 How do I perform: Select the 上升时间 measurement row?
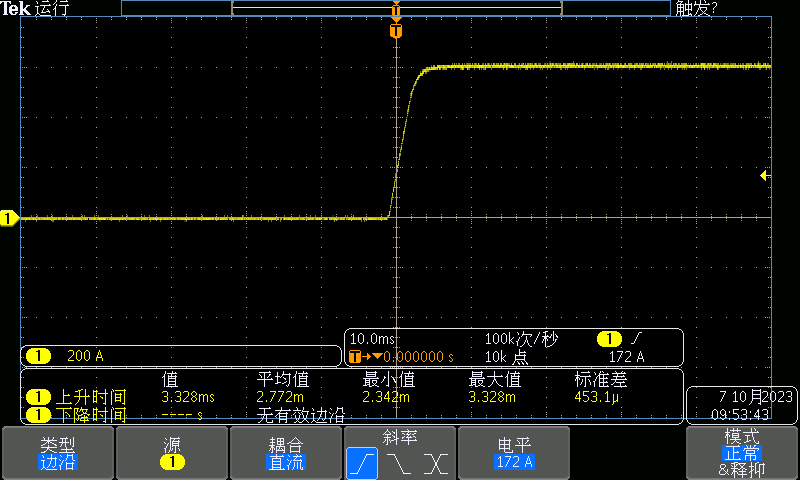point(76,397)
